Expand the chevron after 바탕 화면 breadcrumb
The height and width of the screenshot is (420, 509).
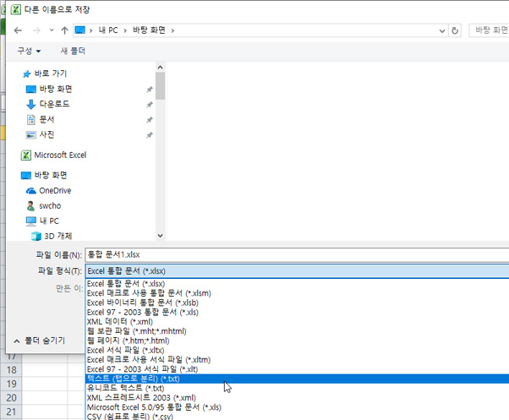pos(172,30)
